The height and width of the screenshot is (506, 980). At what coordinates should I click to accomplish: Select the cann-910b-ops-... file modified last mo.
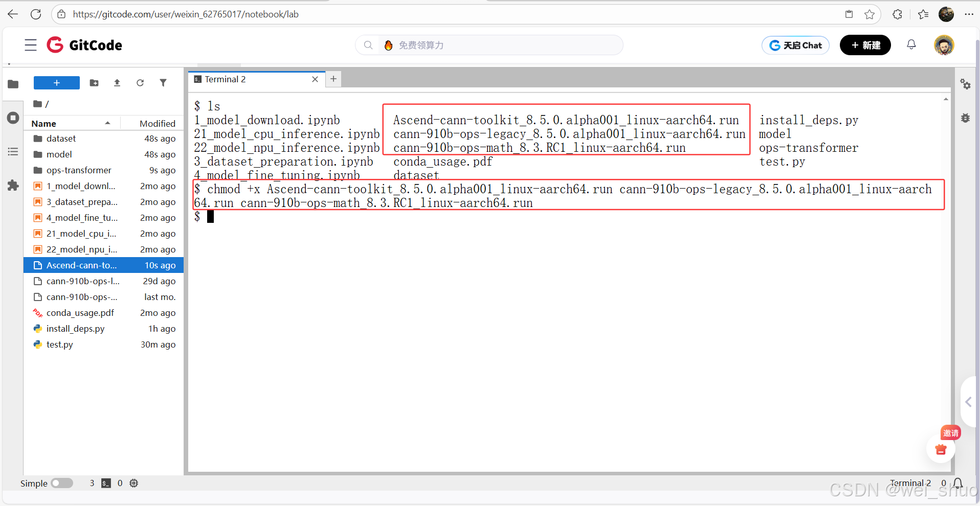tap(104, 297)
